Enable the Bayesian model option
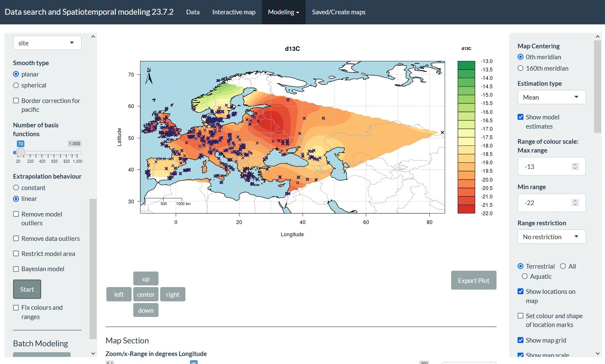605x364 pixels. point(16,269)
